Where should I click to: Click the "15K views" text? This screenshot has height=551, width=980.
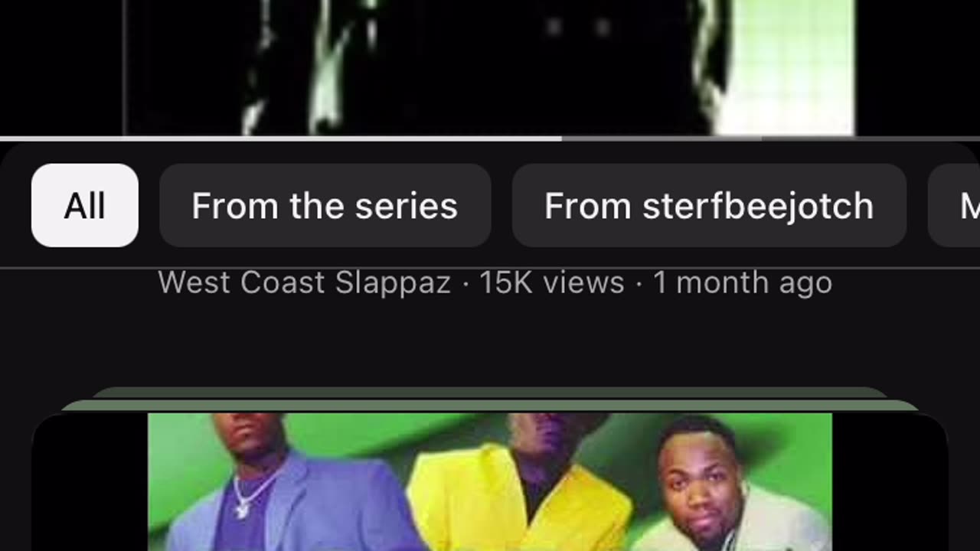[551, 283]
